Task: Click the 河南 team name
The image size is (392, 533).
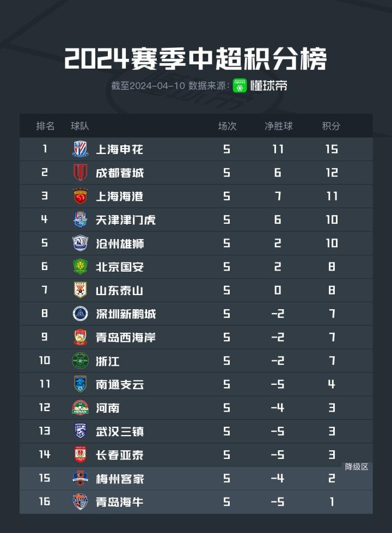Action: (107, 408)
